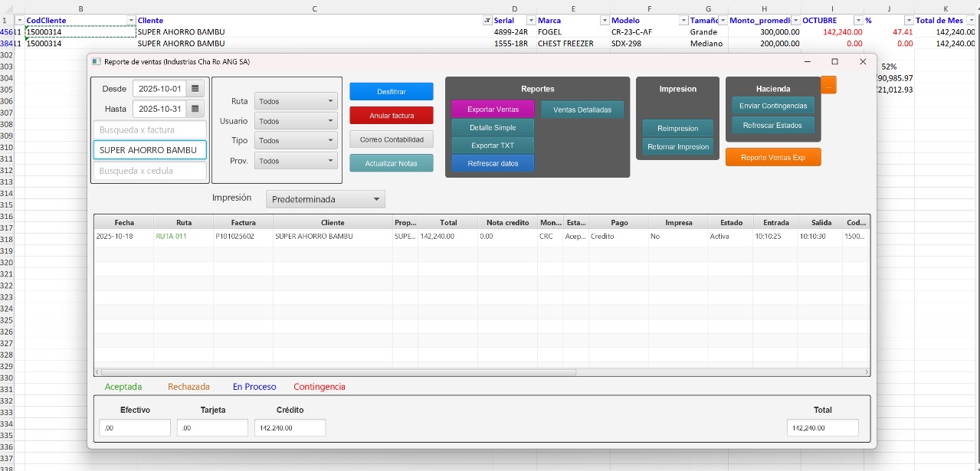Image resolution: width=980 pixels, height=471 pixels.
Task: Open the Modelo column filter arrow
Action: [x=682, y=21]
